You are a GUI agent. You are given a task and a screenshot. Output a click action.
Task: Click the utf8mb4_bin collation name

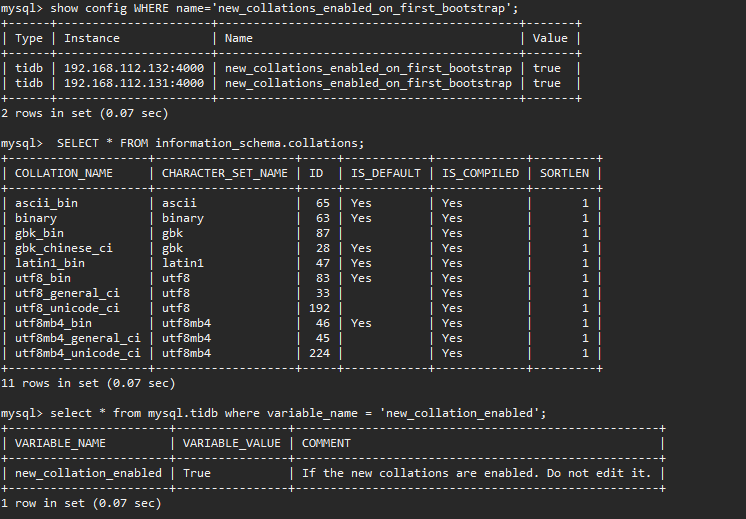[53, 323]
